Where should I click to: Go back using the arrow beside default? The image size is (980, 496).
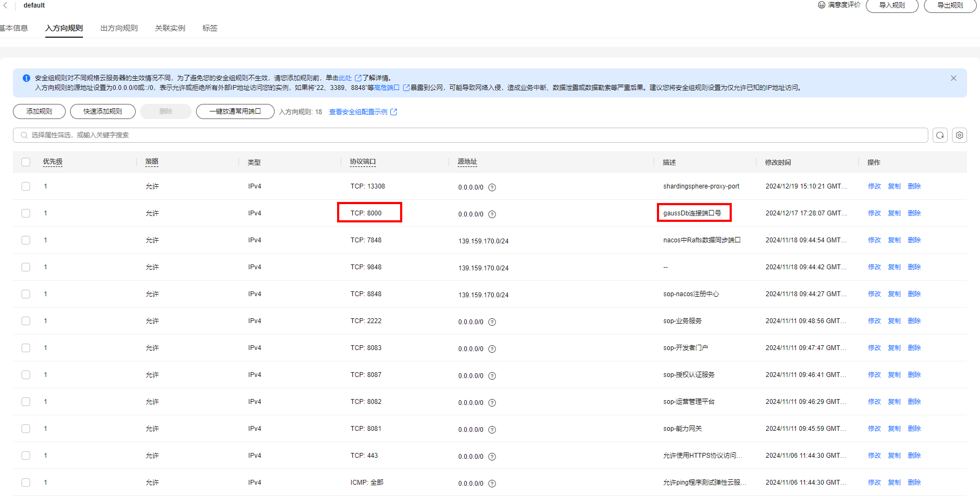click(5, 5)
